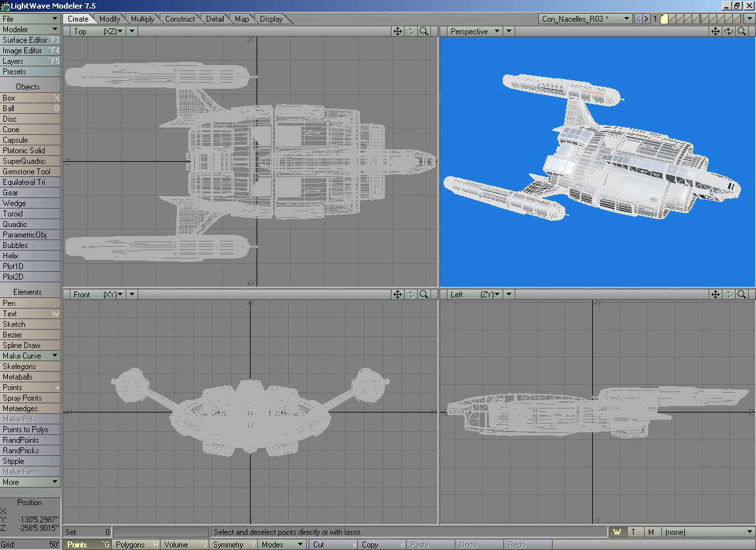Switch to the Map tab
Viewport: 756px width, 550px height.
[x=241, y=19]
